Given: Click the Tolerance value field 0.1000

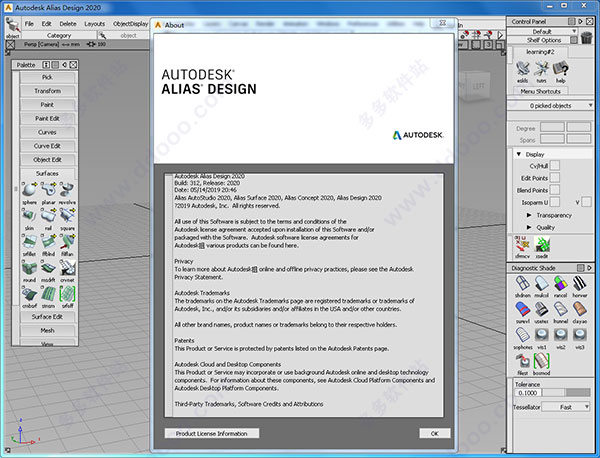Looking at the screenshot, I should 528,393.
